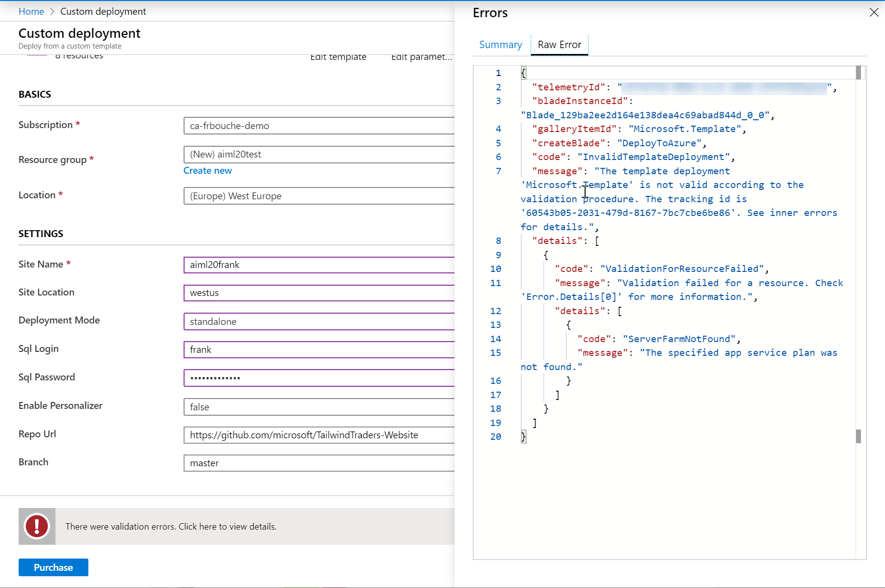
Task: Open the Resource group selector
Action: [319, 154]
